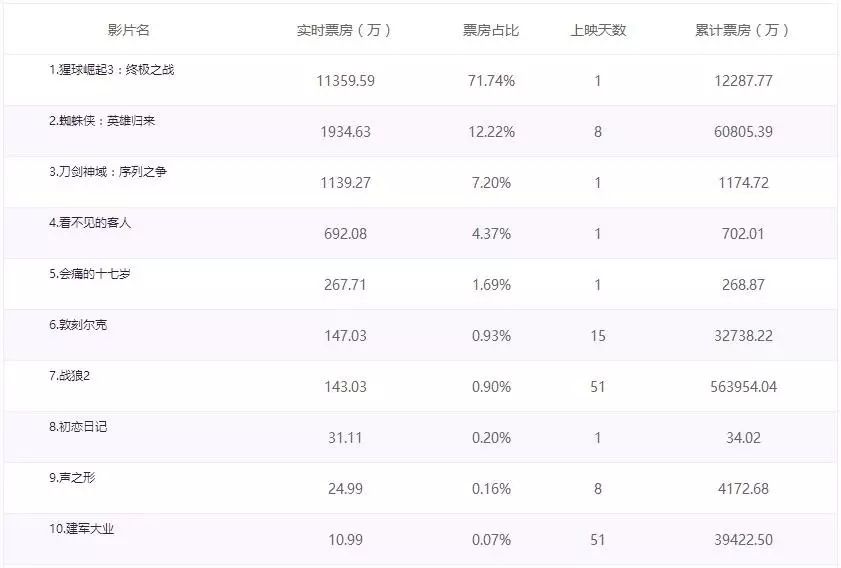Image resolution: width=841 pixels, height=568 pixels.
Task: Click cumulative box office 268.87
Action: [x=743, y=285]
